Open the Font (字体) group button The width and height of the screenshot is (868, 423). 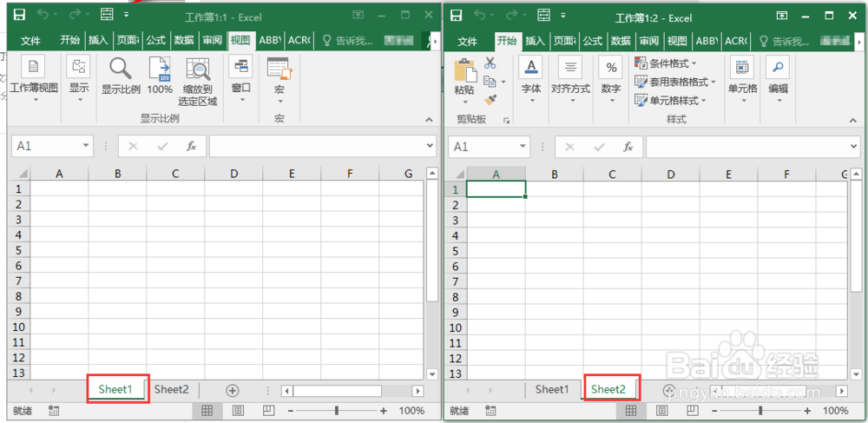click(531, 79)
